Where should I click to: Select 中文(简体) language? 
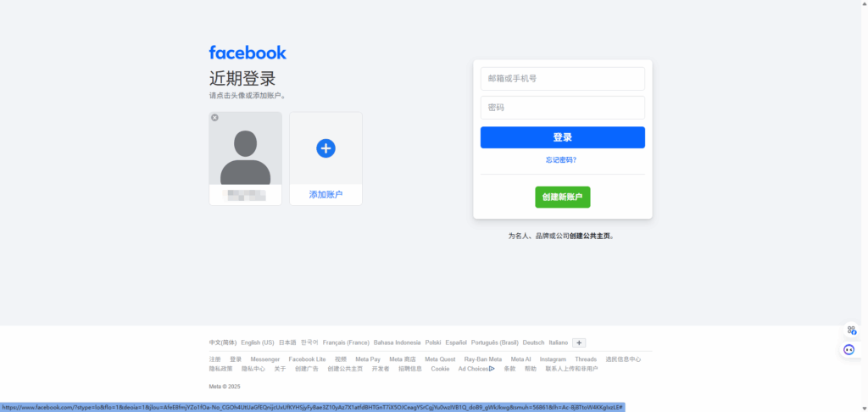pos(223,342)
